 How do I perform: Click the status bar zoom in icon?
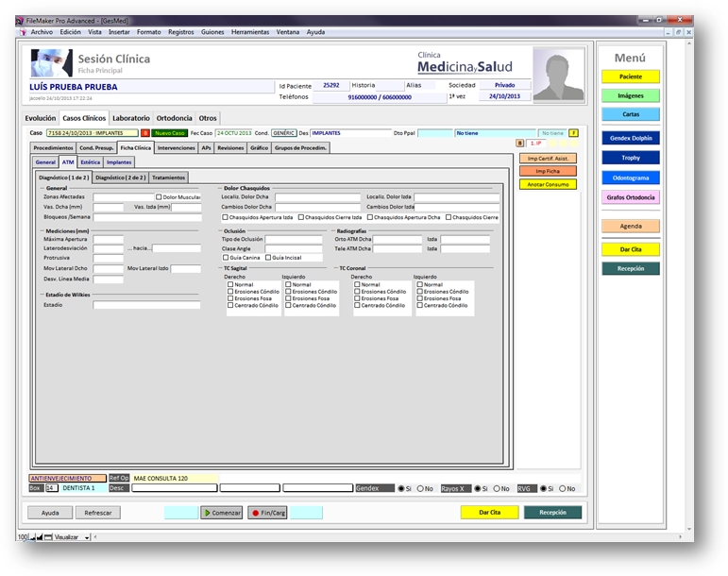(40, 537)
